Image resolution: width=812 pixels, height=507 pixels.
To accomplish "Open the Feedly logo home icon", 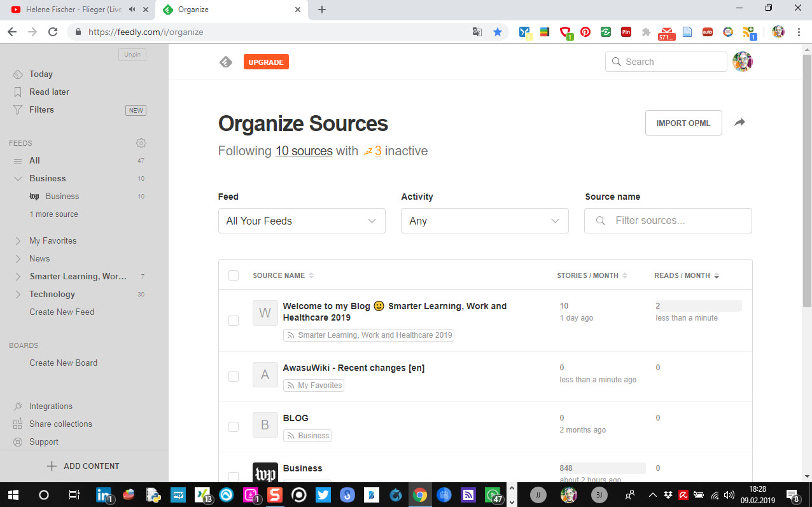I will pyautogui.click(x=226, y=61).
